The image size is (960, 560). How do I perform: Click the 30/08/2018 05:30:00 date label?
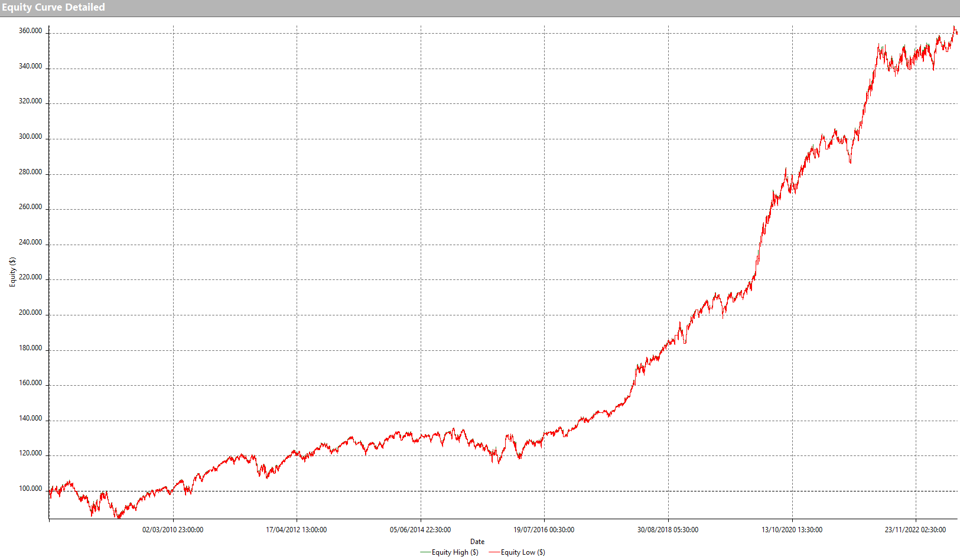pos(668,530)
